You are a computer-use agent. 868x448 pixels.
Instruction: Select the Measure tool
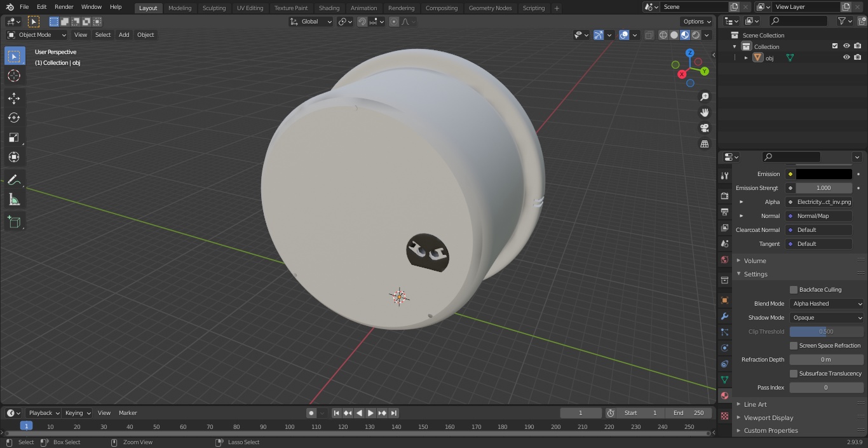tap(14, 200)
